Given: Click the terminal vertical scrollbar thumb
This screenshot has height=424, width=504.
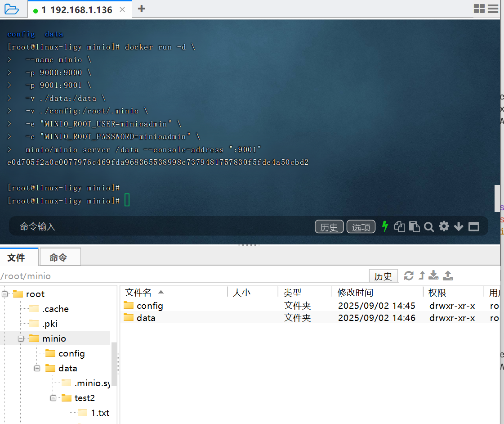Looking at the screenshot, I should (497, 198).
